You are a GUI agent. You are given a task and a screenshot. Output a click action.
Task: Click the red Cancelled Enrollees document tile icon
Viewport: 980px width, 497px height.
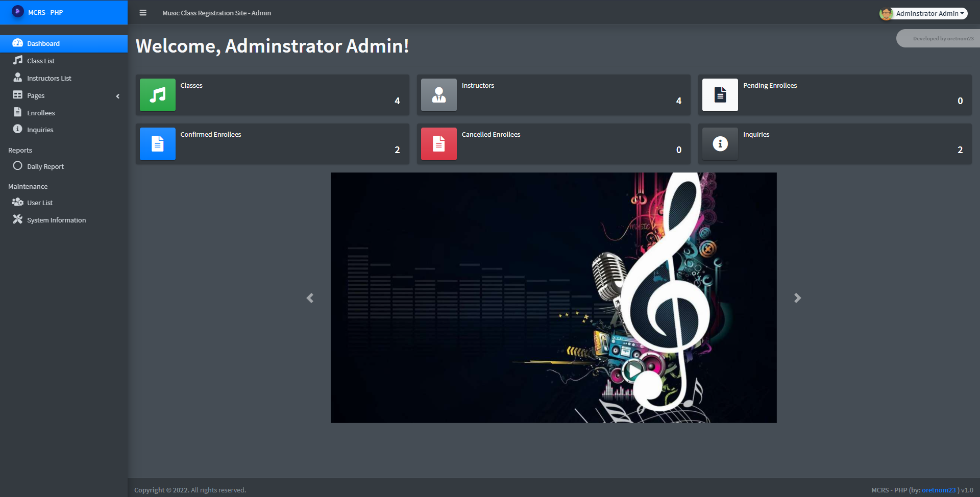[439, 144]
